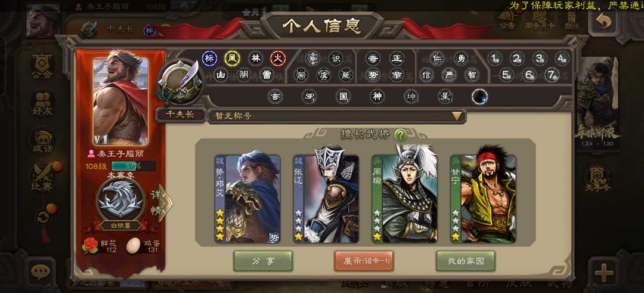Toggle the 标 pack badge
The height and width of the screenshot is (293, 644).
point(209,58)
